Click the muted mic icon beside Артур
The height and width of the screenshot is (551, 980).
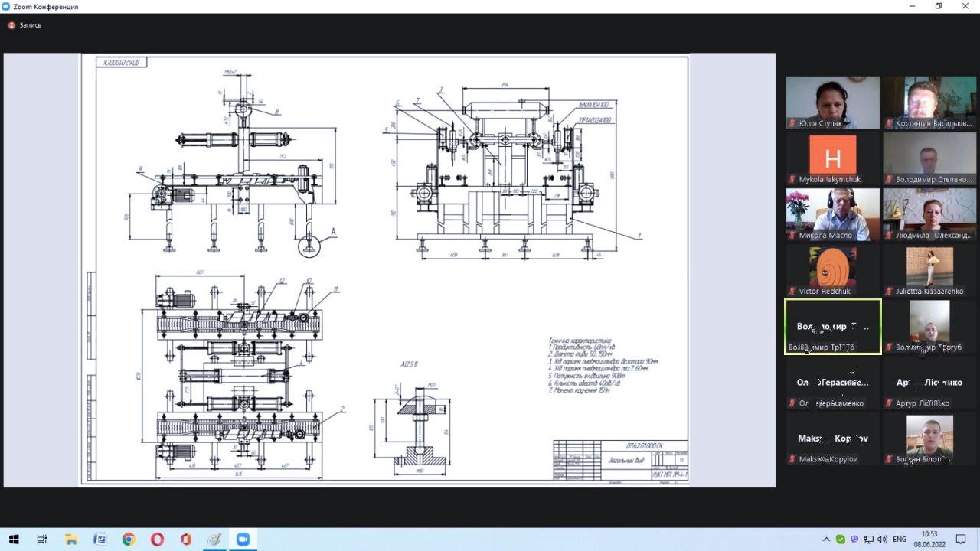[890, 403]
